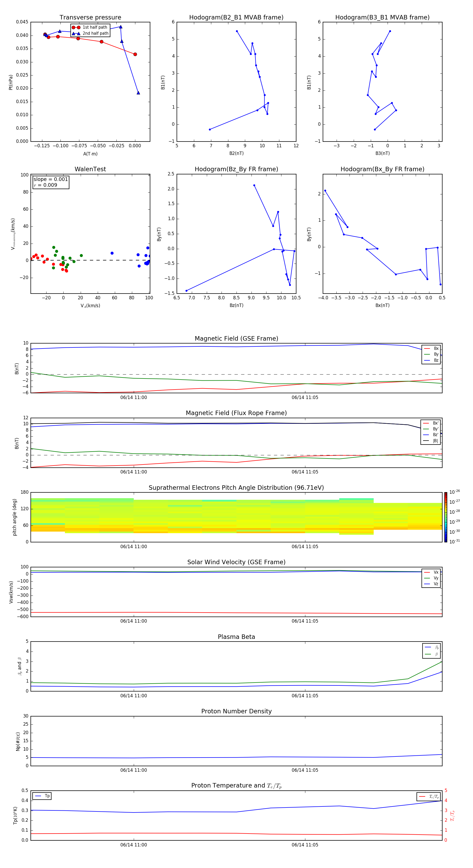
Task: Click the pitch angle colorbar
Action: tap(445, 517)
